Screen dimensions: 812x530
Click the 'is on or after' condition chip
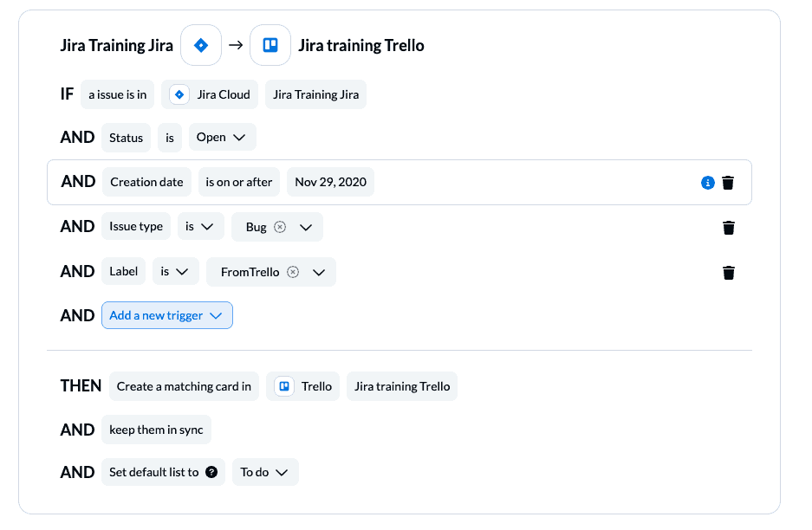238,182
